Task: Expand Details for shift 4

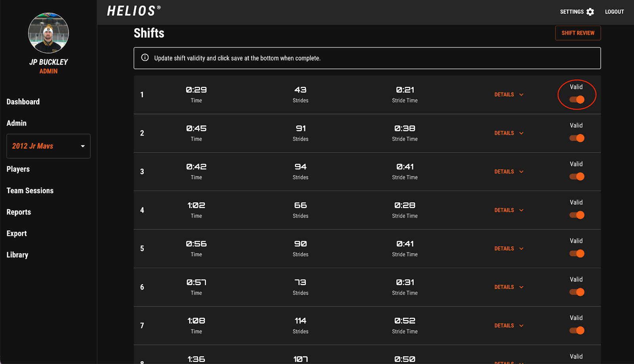Action: 509,210
